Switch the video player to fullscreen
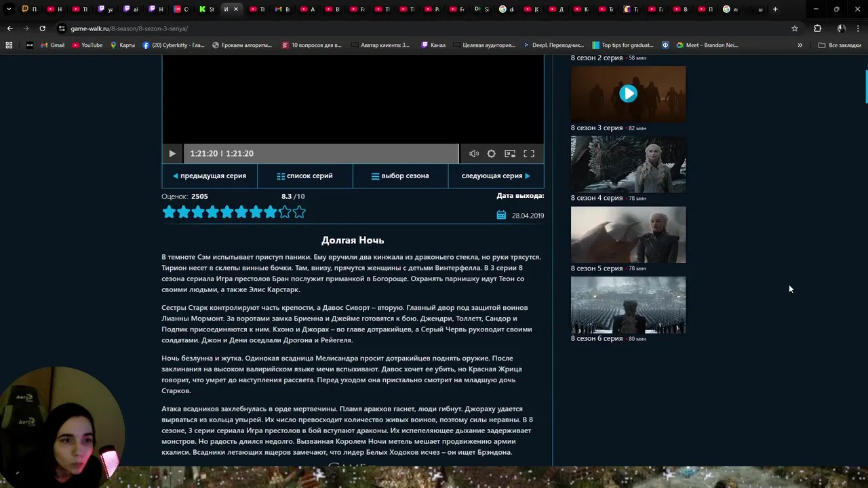868x488 pixels. pyautogui.click(x=529, y=154)
